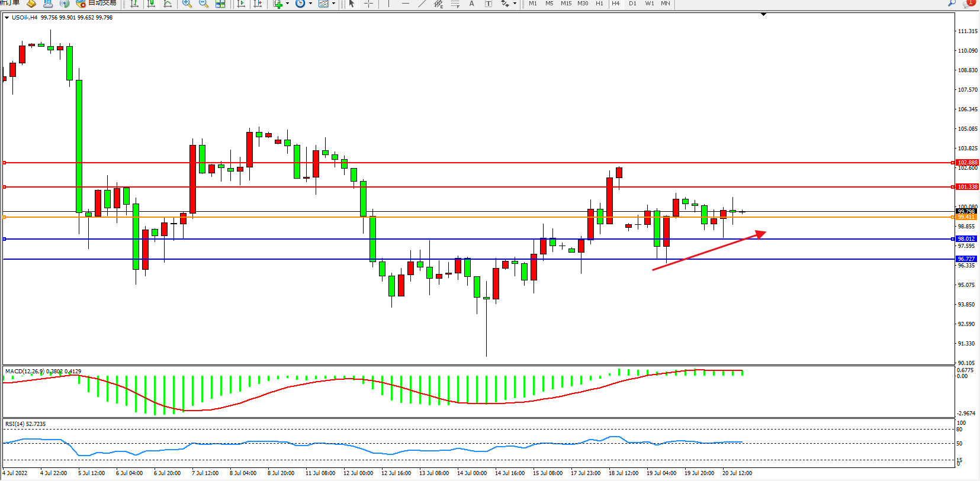Open the Templates dropdown arrow
The image size is (980, 481).
pos(333,4)
